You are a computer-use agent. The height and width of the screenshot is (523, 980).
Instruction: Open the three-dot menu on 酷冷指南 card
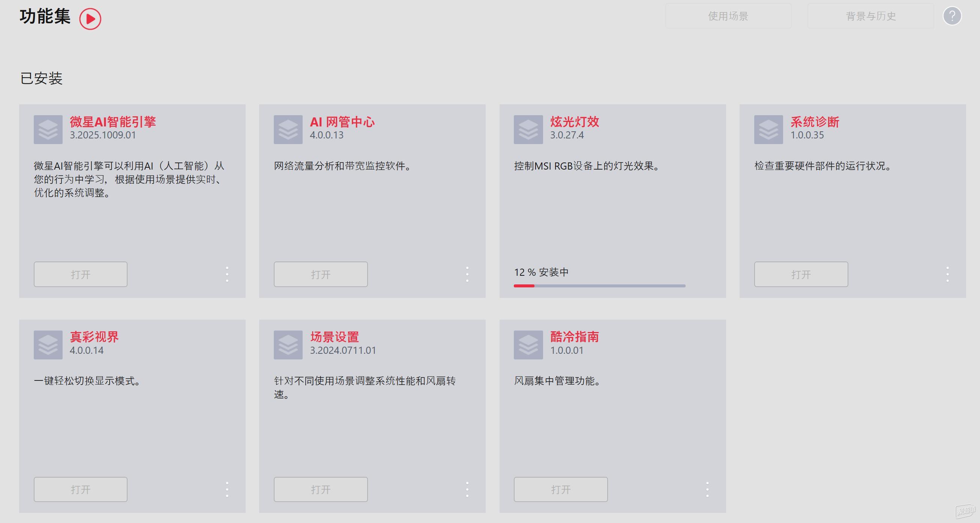[x=707, y=489]
